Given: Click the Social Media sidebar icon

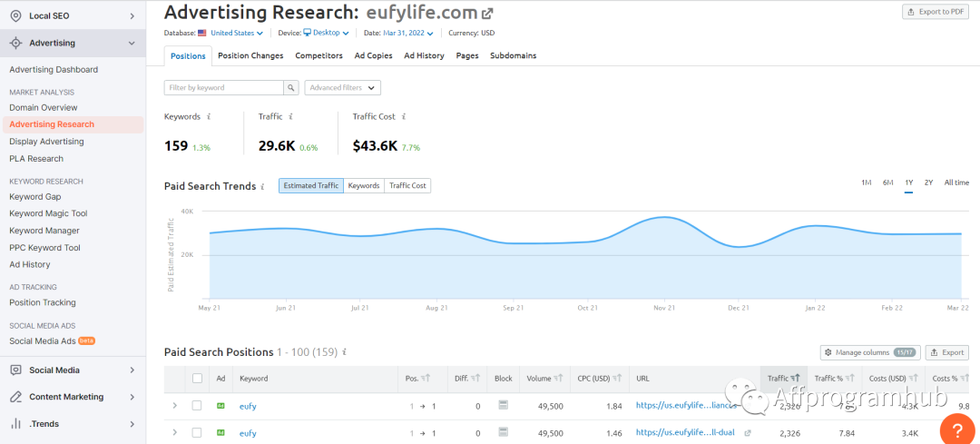Looking at the screenshot, I should (x=16, y=370).
